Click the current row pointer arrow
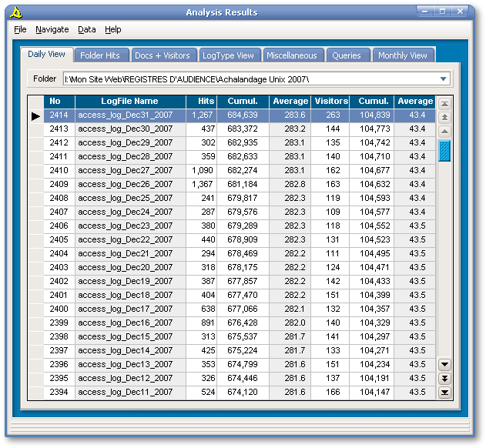The height and width of the screenshot is (448, 486). point(35,115)
